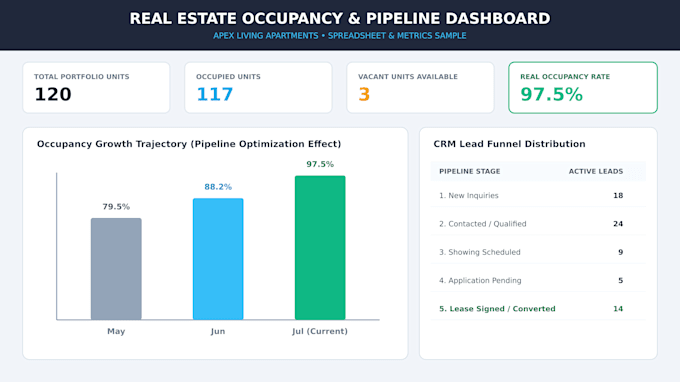
Task: Click the 79.5% data label
Action: tap(116, 207)
